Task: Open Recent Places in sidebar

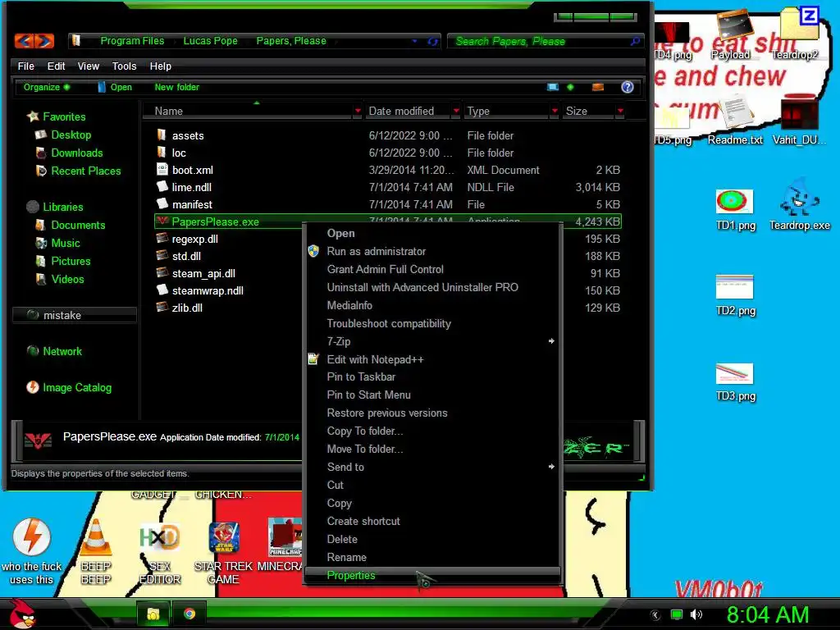Action: [x=85, y=171]
